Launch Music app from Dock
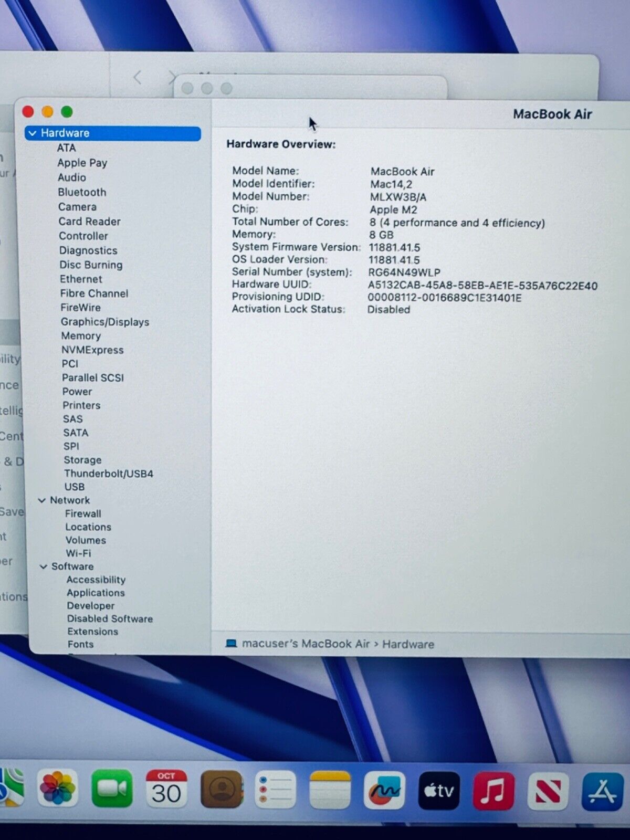630x840 pixels. click(x=493, y=791)
